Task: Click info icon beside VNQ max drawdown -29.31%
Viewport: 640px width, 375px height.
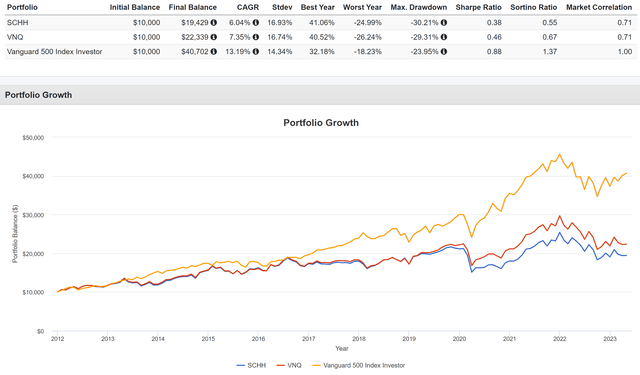Action: pyautogui.click(x=444, y=37)
